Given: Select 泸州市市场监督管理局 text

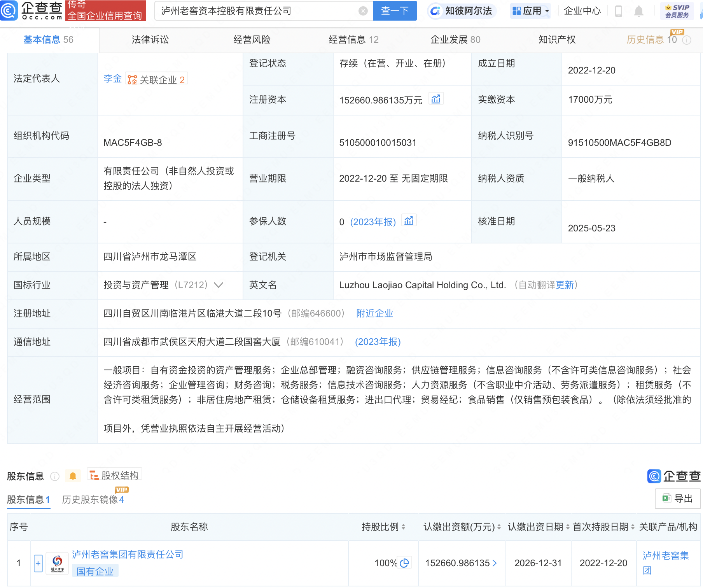Looking at the screenshot, I should click(x=386, y=257).
